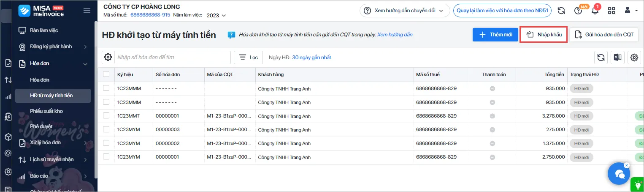Image resolution: width=644 pixels, height=192 pixels.
Task: Click the refresh icon above the table
Action: [x=601, y=58]
